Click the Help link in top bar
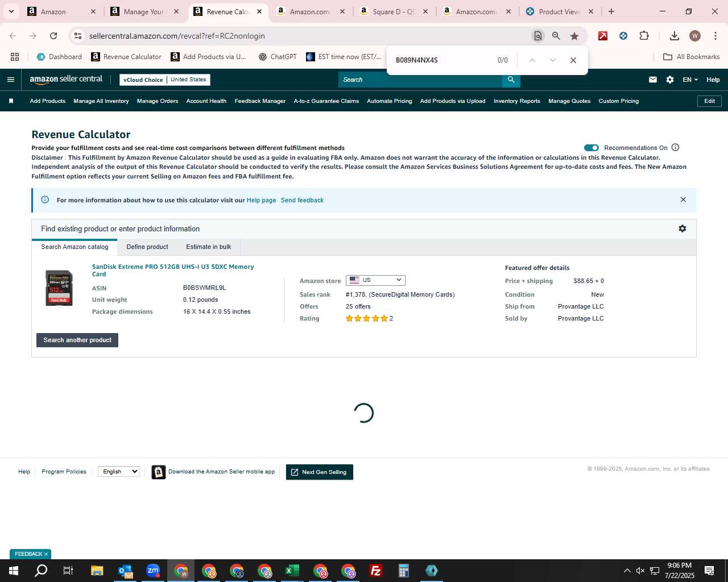The height and width of the screenshot is (582, 728). [x=713, y=80]
